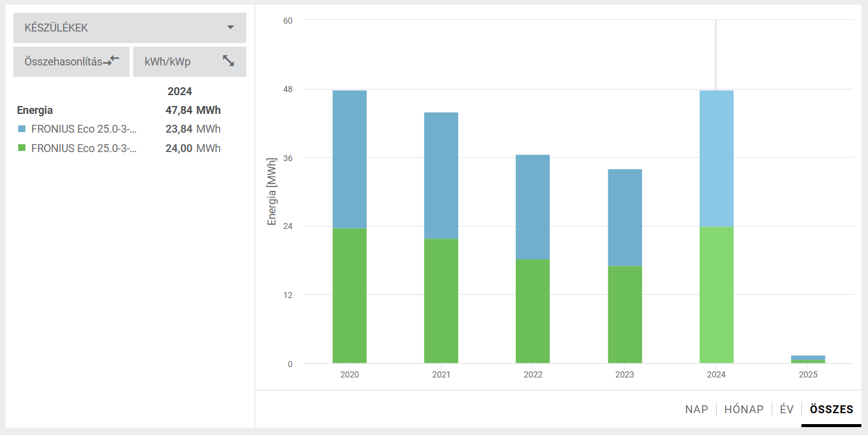Open the KÉSZÜLÉKEK device dropdown
Viewport: 868px width, 435px height.
click(130, 28)
